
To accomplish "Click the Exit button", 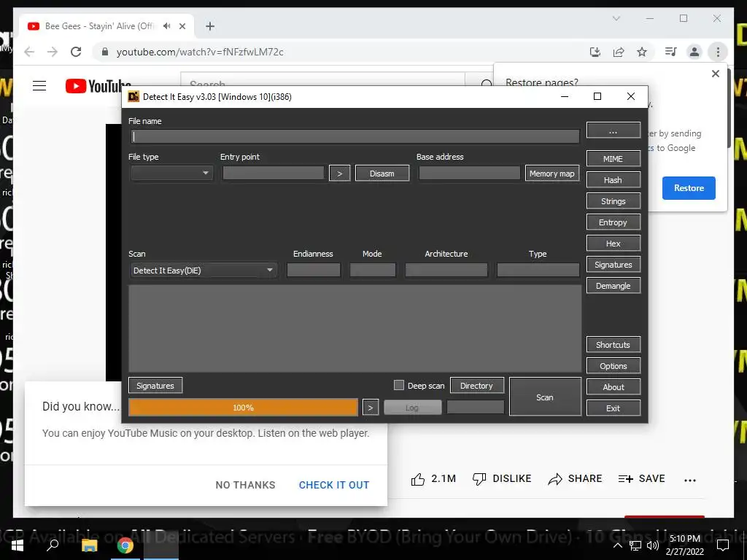I will pyautogui.click(x=613, y=408).
